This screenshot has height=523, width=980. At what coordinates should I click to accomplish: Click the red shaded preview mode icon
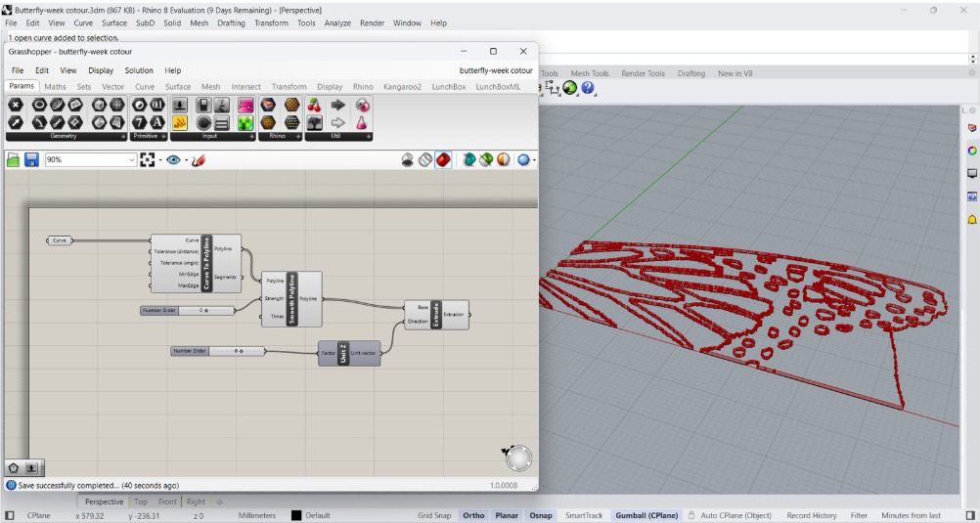[x=445, y=160]
